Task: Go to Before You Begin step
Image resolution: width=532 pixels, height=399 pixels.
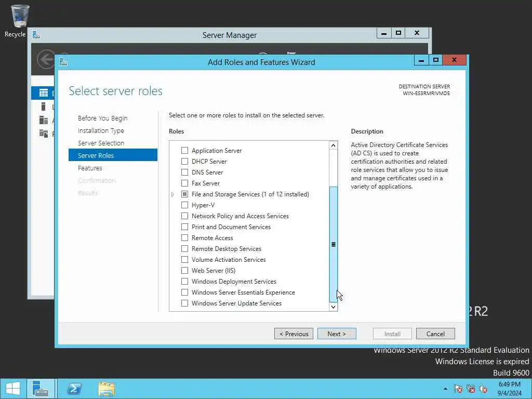Action: pyautogui.click(x=102, y=118)
